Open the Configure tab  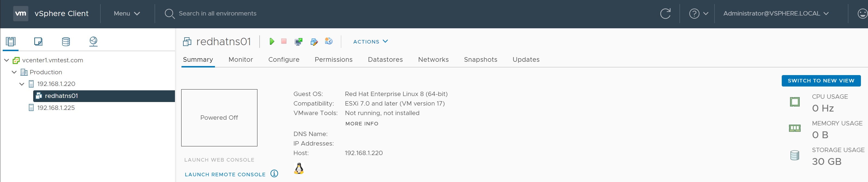point(283,60)
